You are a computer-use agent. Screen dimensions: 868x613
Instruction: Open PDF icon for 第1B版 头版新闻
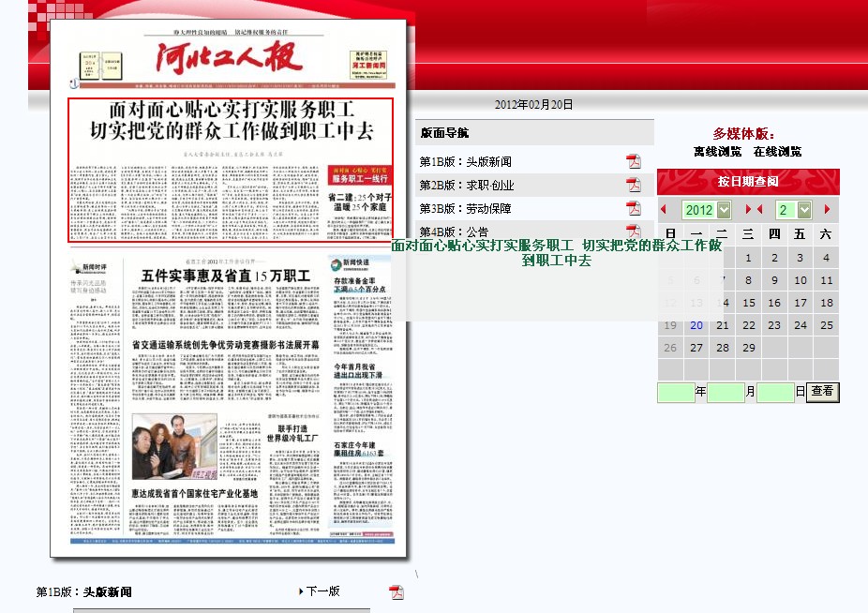634,161
